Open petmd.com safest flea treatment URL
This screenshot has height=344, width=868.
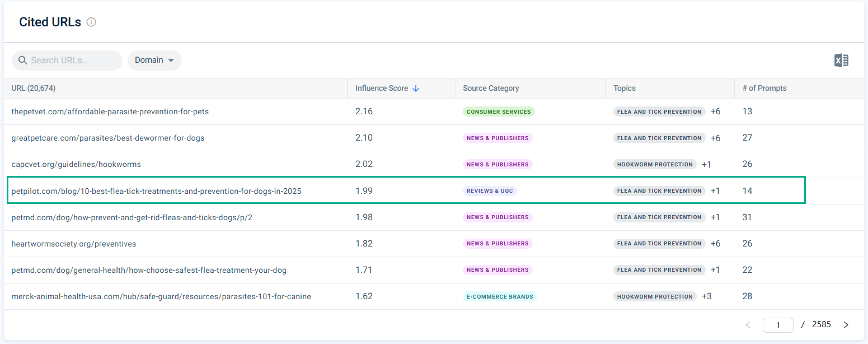tap(149, 270)
